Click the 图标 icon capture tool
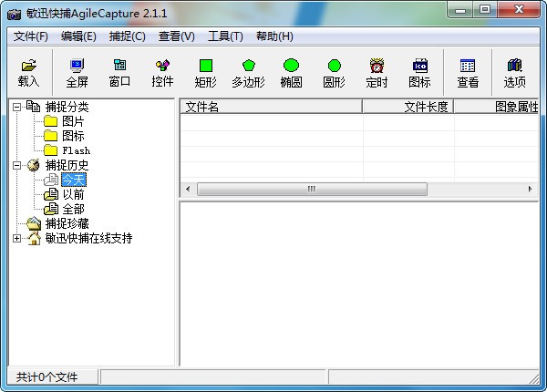547x392 pixels. pyautogui.click(x=419, y=72)
